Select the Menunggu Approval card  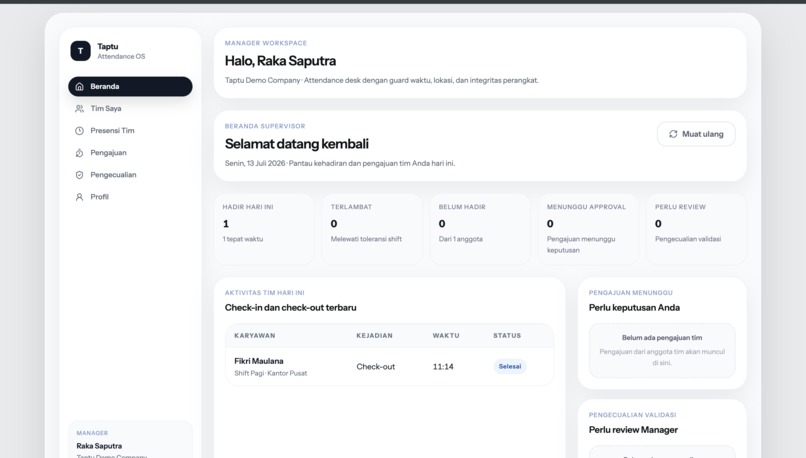(x=588, y=229)
